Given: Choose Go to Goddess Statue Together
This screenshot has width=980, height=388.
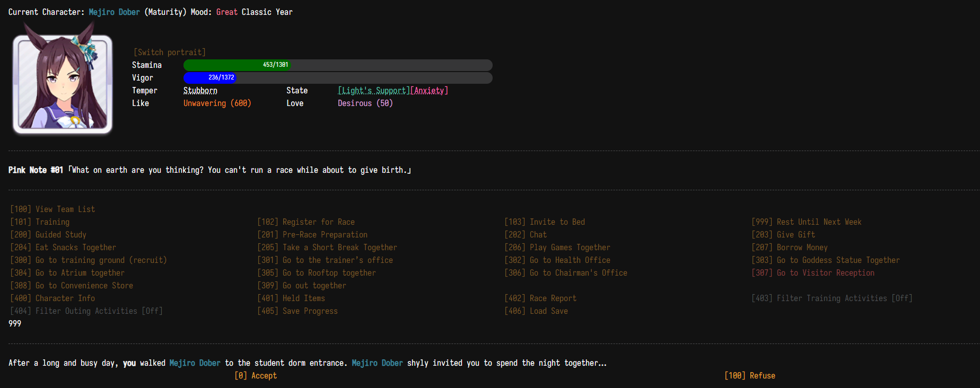Looking at the screenshot, I should (x=826, y=260).
